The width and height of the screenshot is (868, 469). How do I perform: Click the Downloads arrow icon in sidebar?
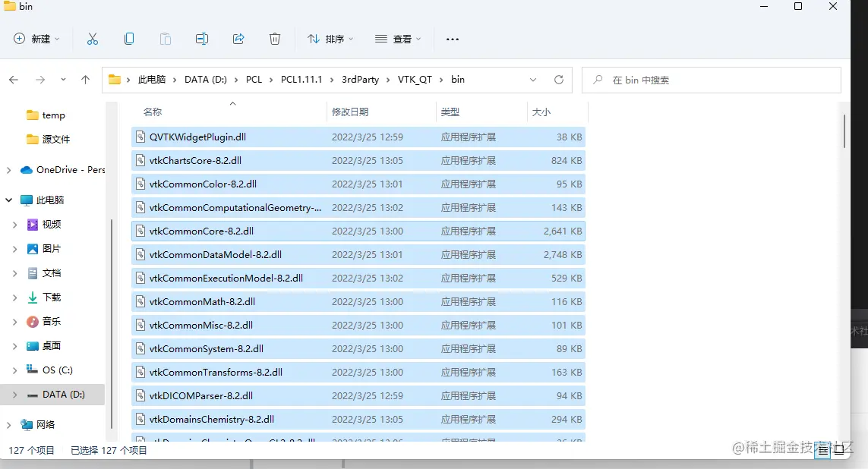[33, 297]
